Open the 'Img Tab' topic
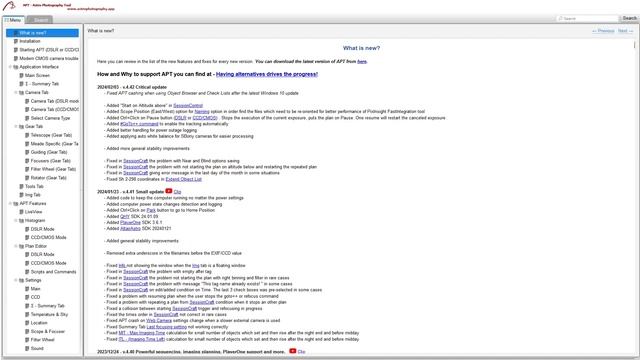 (x=33, y=195)
